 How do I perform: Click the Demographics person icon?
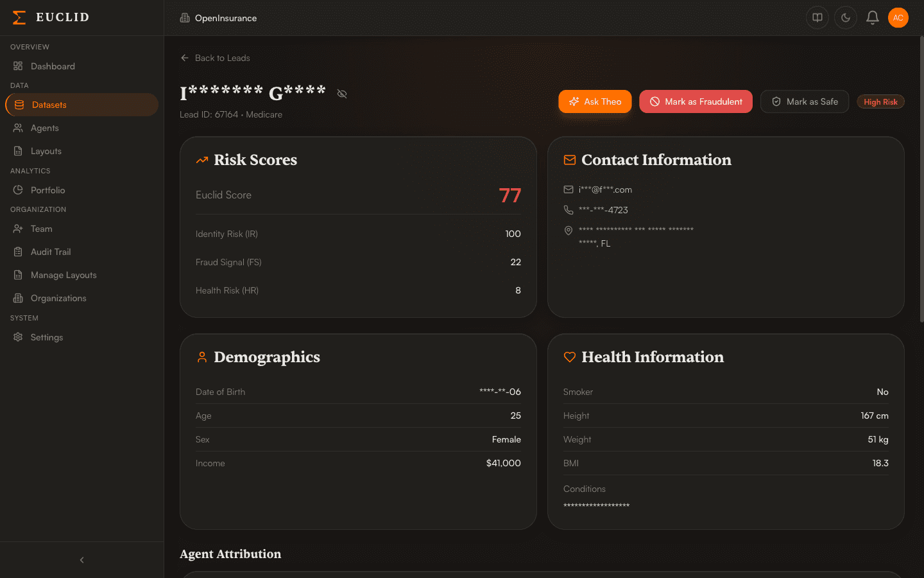coord(202,357)
